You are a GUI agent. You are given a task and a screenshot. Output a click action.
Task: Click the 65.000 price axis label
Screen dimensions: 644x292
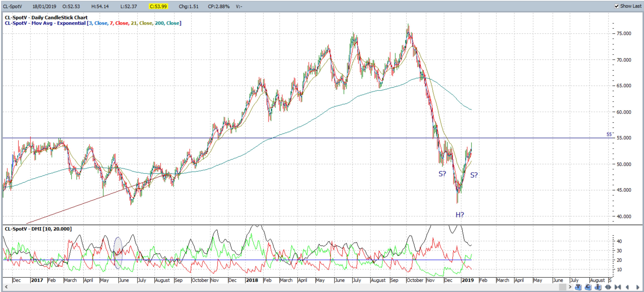point(624,86)
